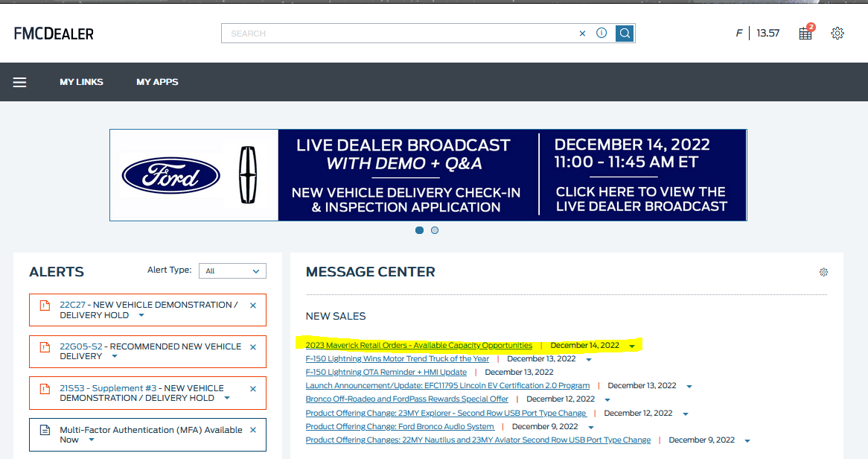This screenshot has width=868, height=459.
Task: Open the calendar icon with badge 2
Action: click(806, 33)
